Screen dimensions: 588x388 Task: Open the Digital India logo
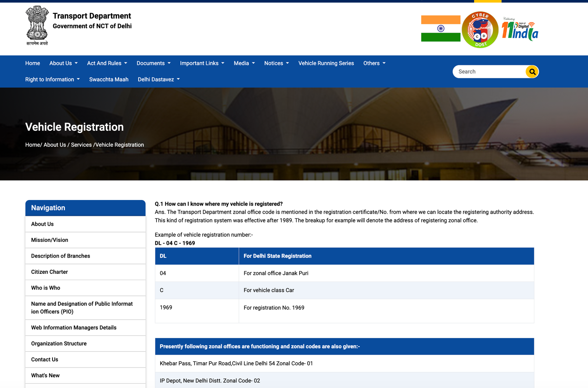[x=520, y=29]
